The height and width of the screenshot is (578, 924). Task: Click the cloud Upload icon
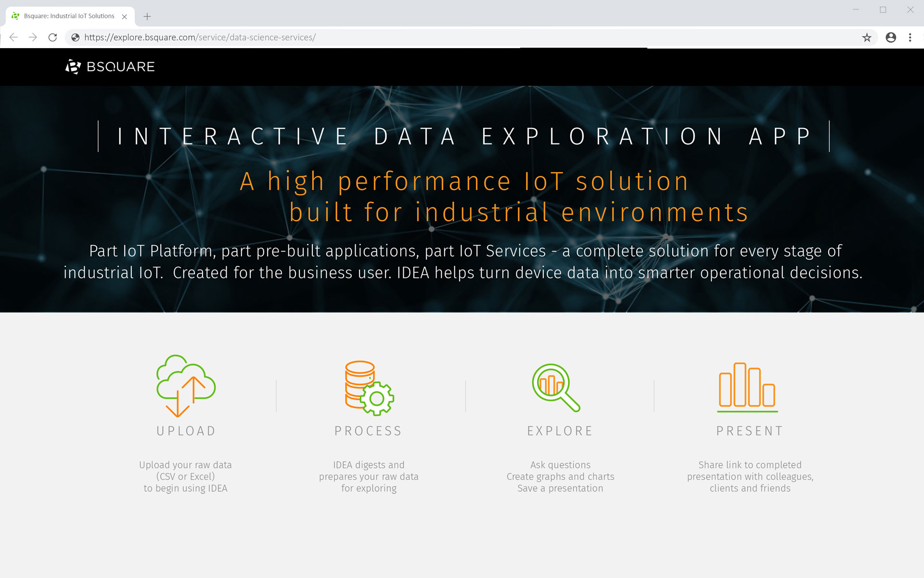pyautogui.click(x=186, y=386)
